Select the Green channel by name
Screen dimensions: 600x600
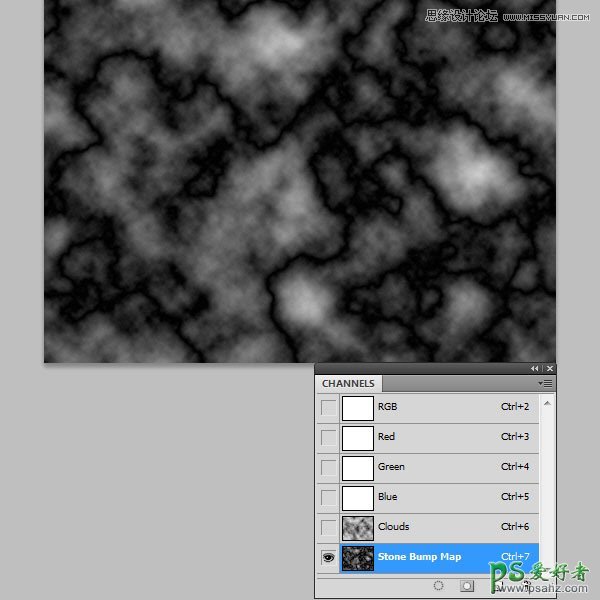tap(390, 467)
